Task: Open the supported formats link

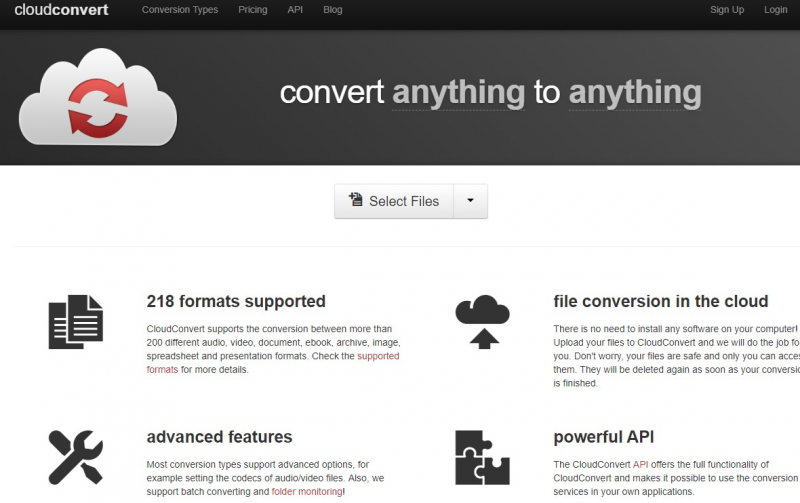Action: 378,356
